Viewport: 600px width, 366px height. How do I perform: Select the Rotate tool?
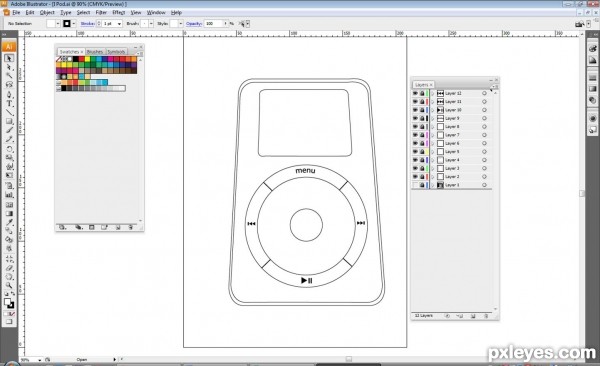click(9, 149)
